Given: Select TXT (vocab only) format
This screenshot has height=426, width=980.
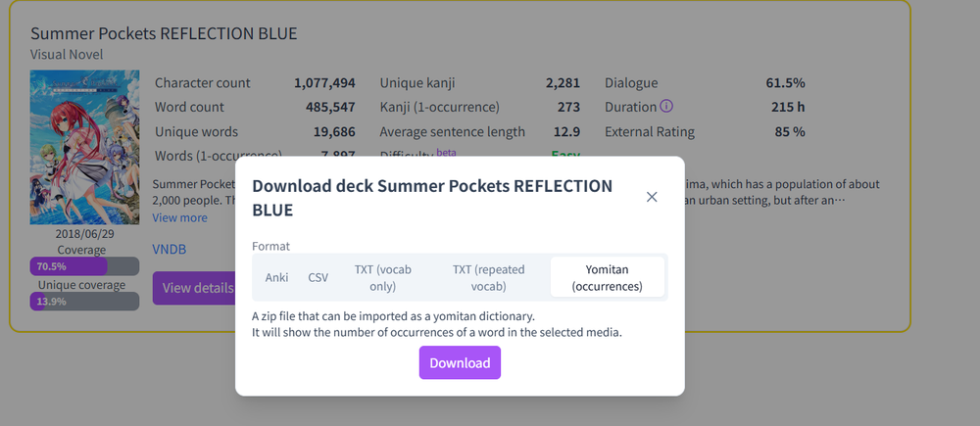Looking at the screenshot, I should (x=376, y=277).
